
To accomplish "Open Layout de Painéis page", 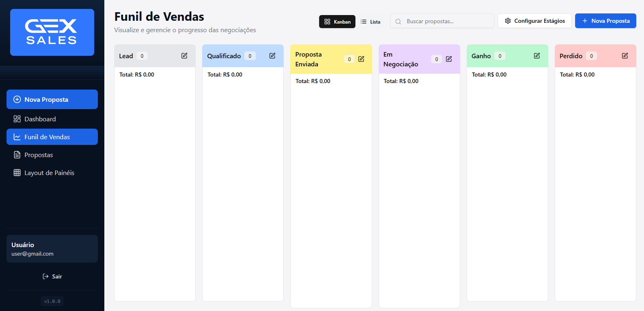I will coord(49,173).
